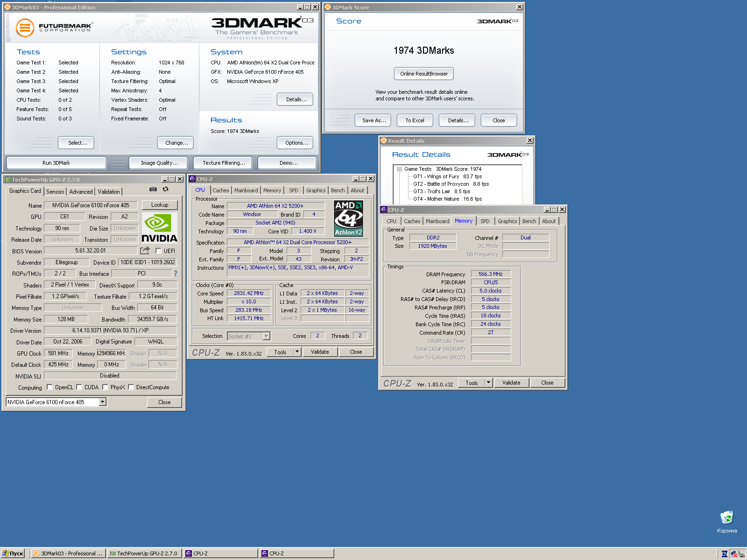Toggle PhysX checkbox
Screen dimensions: 747x560
[x=105, y=387]
